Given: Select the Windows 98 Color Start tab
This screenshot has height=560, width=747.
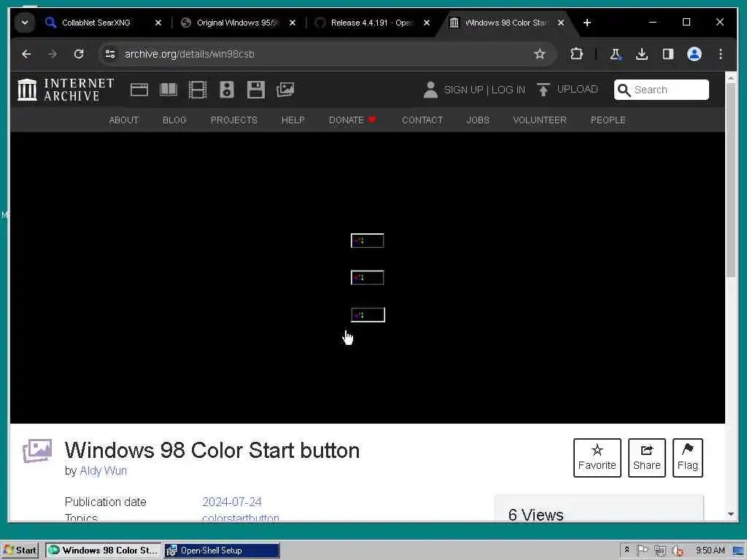Looking at the screenshot, I should [506, 23].
